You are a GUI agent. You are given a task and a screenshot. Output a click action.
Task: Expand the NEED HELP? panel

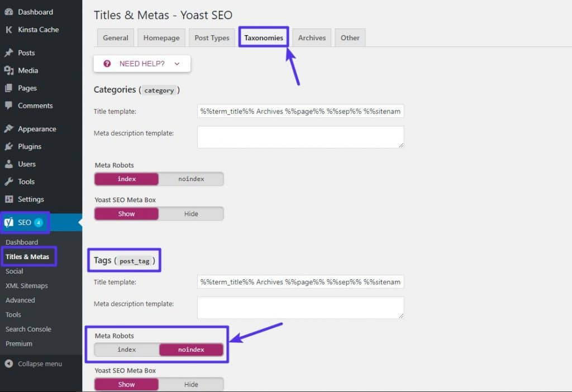141,63
